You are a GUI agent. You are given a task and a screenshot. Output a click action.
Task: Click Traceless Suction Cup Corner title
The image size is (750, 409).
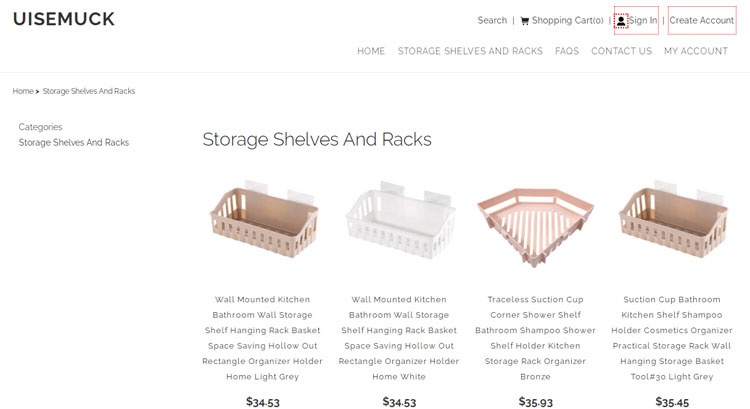535,338
